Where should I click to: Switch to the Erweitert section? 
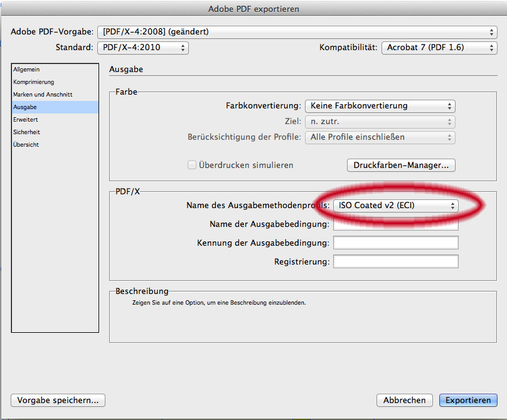25,120
